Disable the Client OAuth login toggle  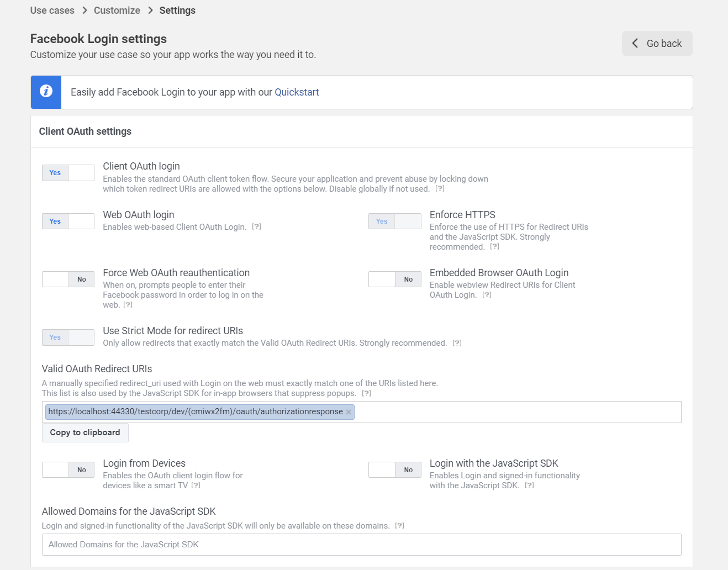(81, 172)
